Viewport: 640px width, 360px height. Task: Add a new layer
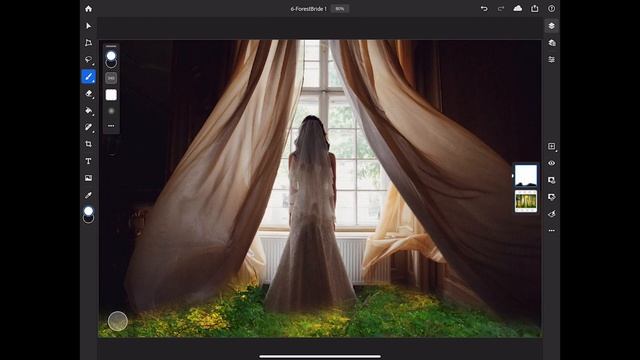click(x=551, y=146)
